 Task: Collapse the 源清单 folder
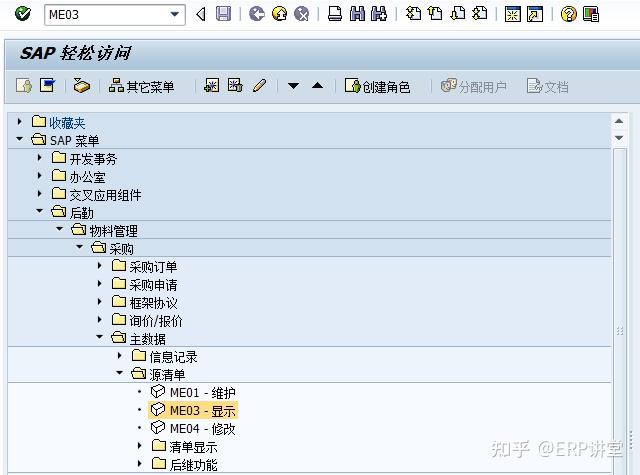click(x=120, y=373)
